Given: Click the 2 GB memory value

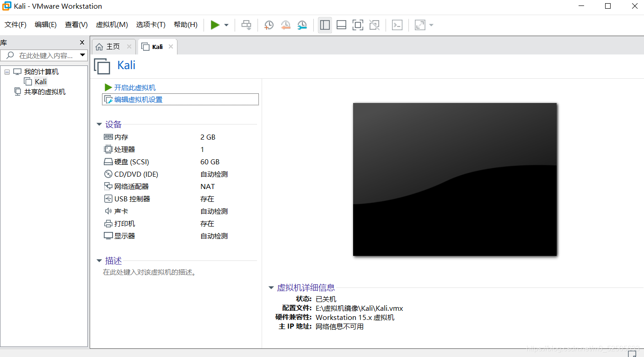Looking at the screenshot, I should click(x=208, y=137).
